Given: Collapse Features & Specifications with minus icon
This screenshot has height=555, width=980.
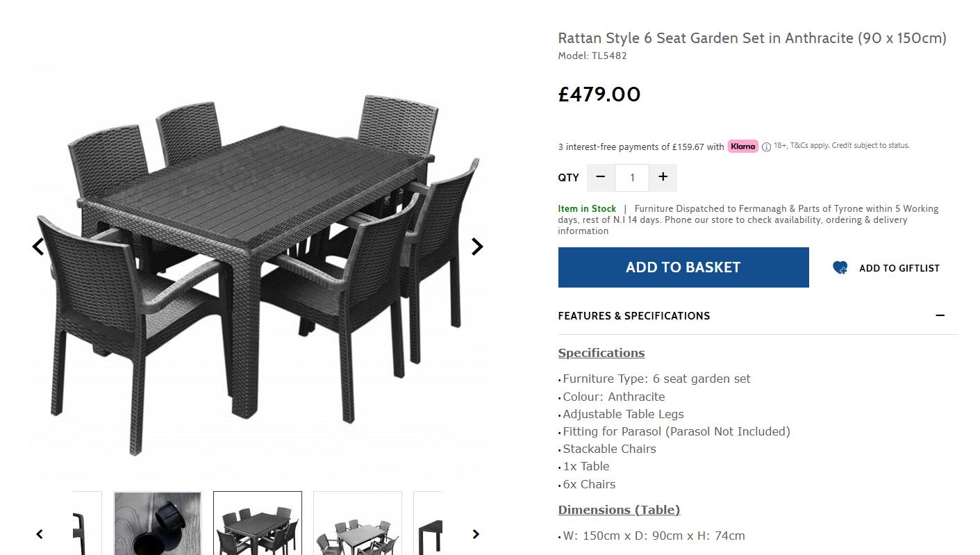Looking at the screenshot, I should pyautogui.click(x=940, y=315).
